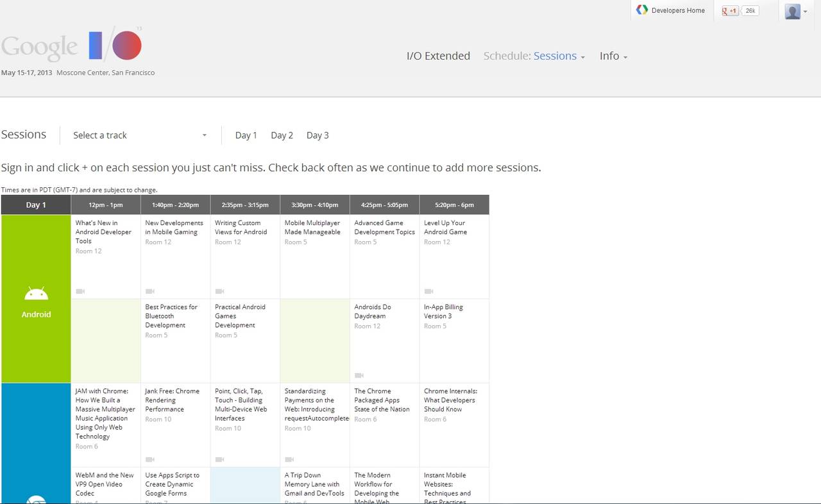The image size is (821, 504).
Task: Open Level Up Your Android Game session
Action: click(x=445, y=228)
